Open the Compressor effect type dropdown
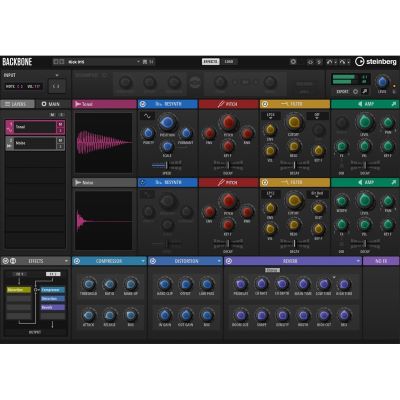400x400 pixels. click(143, 261)
